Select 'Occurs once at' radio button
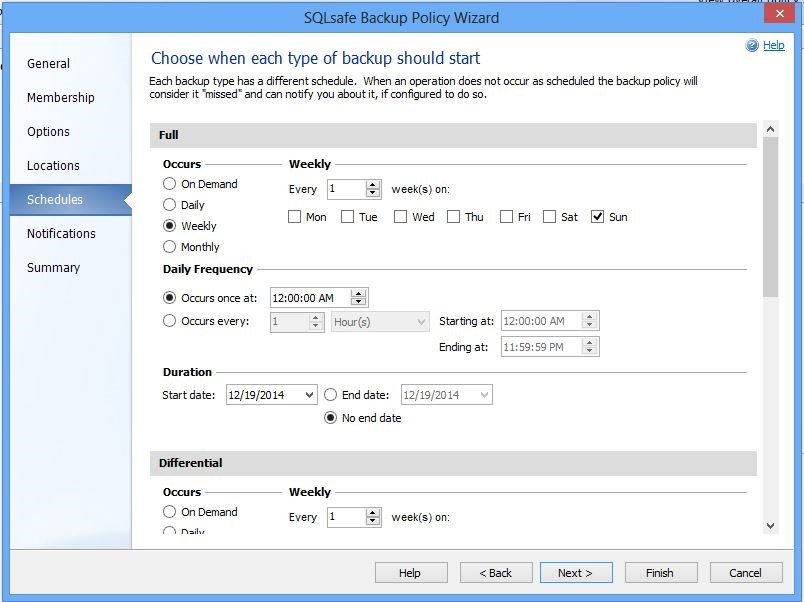This screenshot has width=804, height=602. click(x=169, y=298)
